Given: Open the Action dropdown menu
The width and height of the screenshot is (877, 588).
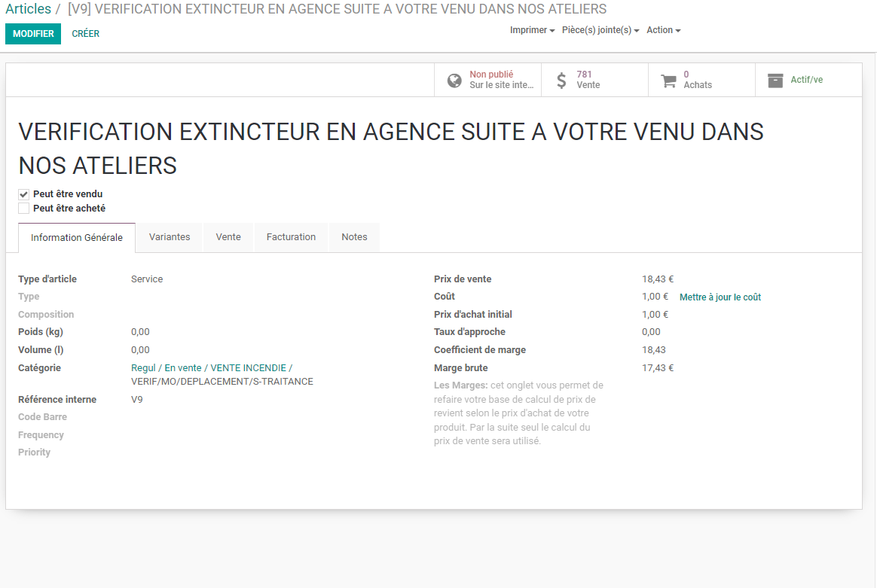Looking at the screenshot, I should point(663,30).
